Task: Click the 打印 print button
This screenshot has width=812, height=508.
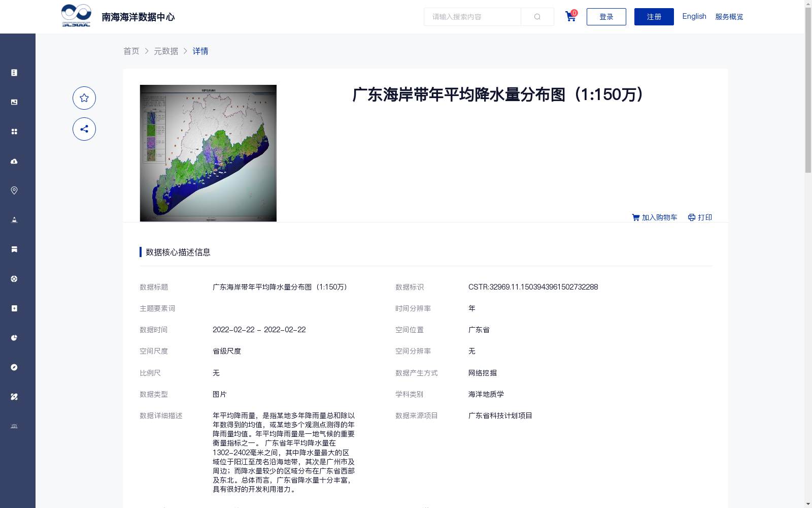Action: pos(700,217)
